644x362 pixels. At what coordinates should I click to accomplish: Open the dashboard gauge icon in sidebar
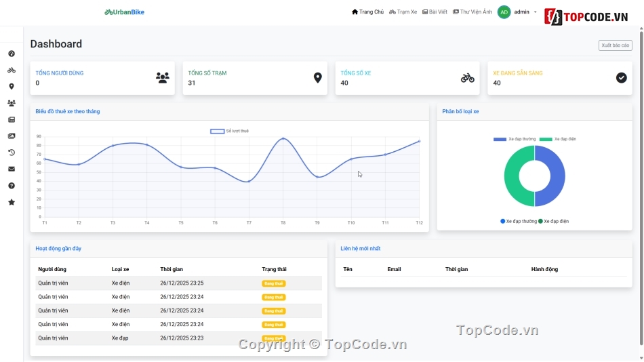(12, 54)
